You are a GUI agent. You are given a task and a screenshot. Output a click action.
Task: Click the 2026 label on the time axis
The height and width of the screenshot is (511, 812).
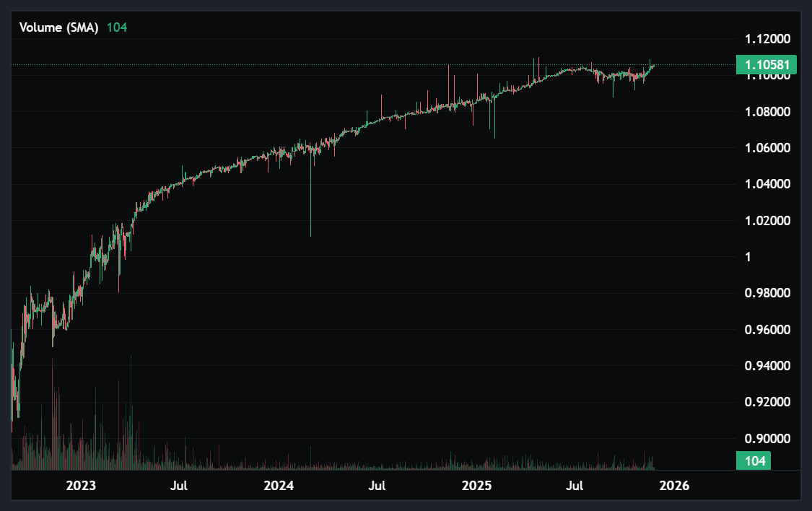click(674, 486)
